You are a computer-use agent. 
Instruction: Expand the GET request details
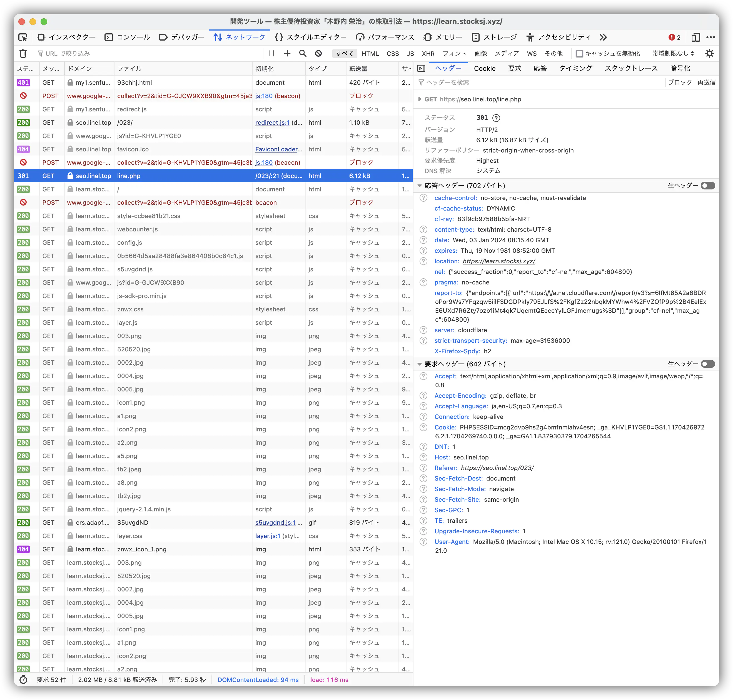[x=418, y=99]
